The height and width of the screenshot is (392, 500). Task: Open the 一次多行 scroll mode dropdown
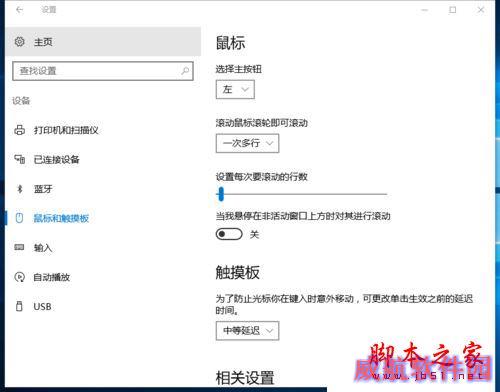247,143
